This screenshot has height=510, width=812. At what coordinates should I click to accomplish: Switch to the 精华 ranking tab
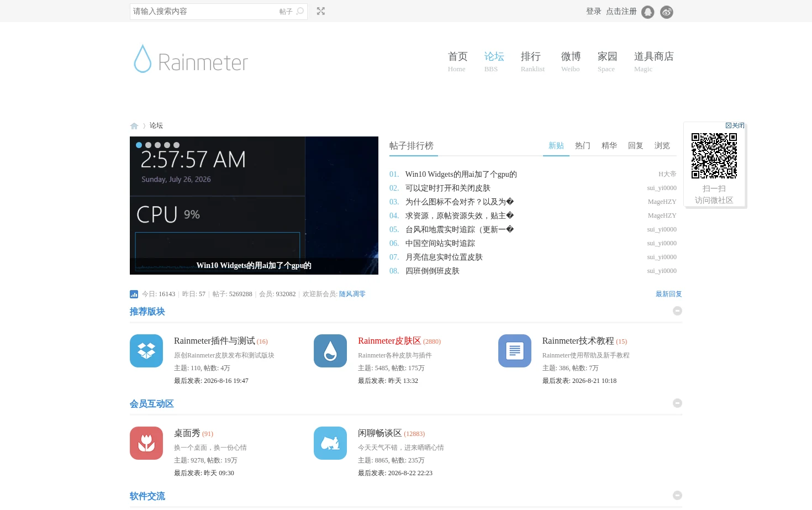click(x=609, y=146)
